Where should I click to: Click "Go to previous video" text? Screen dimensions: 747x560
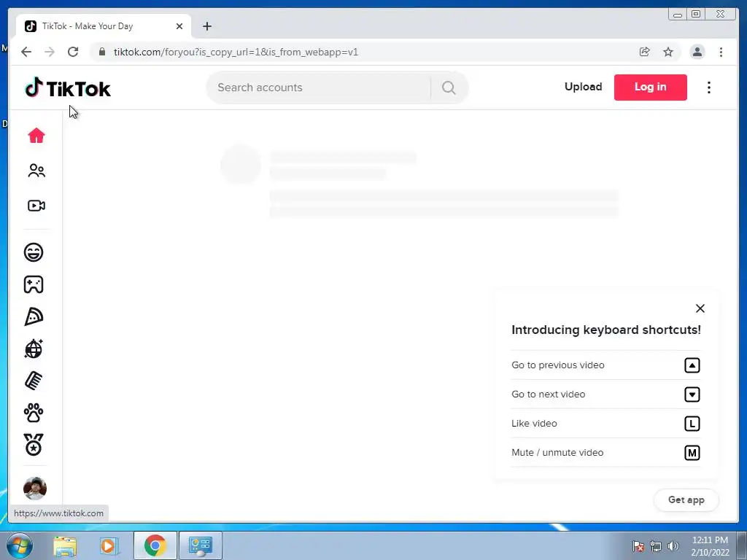tap(558, 365)
